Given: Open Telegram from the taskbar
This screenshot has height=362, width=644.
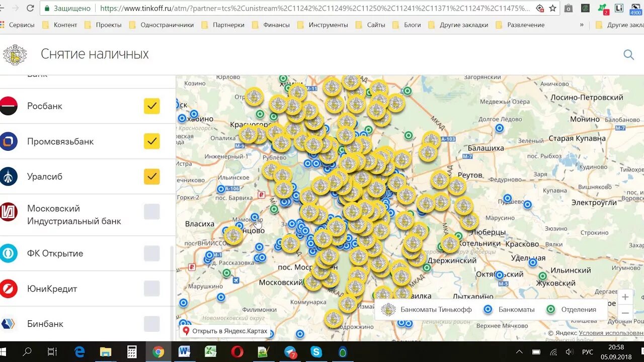Looking at the screenshot, I should pos(290,352).
